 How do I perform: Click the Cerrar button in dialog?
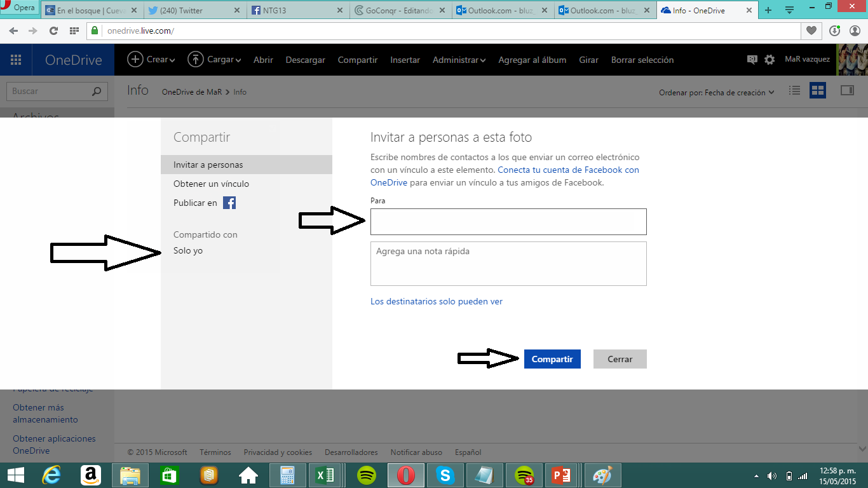click(620, 359)
